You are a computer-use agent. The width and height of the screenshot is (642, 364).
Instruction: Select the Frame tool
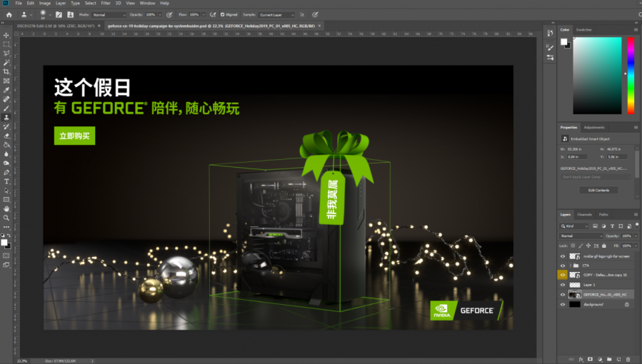coord(6,81)
